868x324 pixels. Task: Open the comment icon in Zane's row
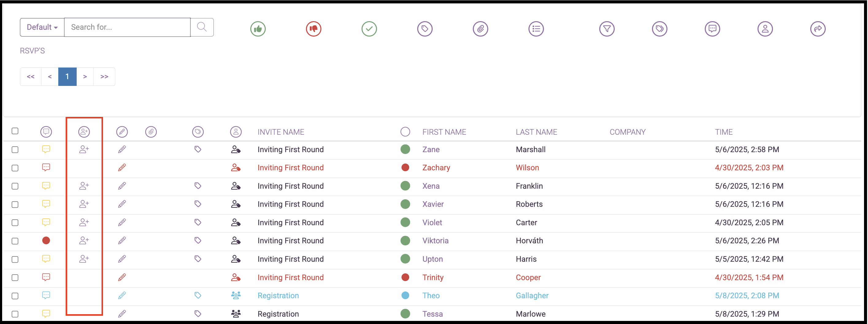[x=46, y=149]
